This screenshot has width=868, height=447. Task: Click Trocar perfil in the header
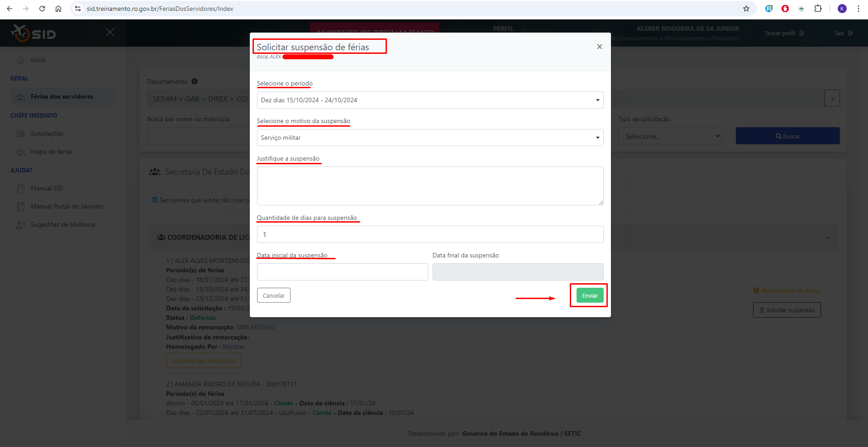pyautogui.click(x=784, y=33)
